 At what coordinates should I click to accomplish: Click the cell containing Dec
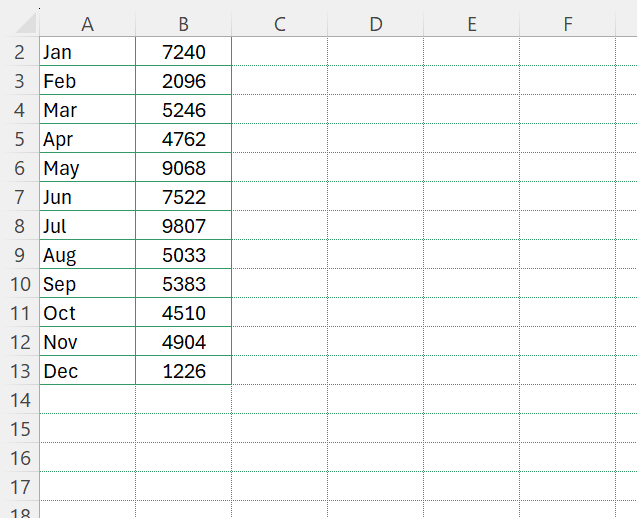(88, 371)
